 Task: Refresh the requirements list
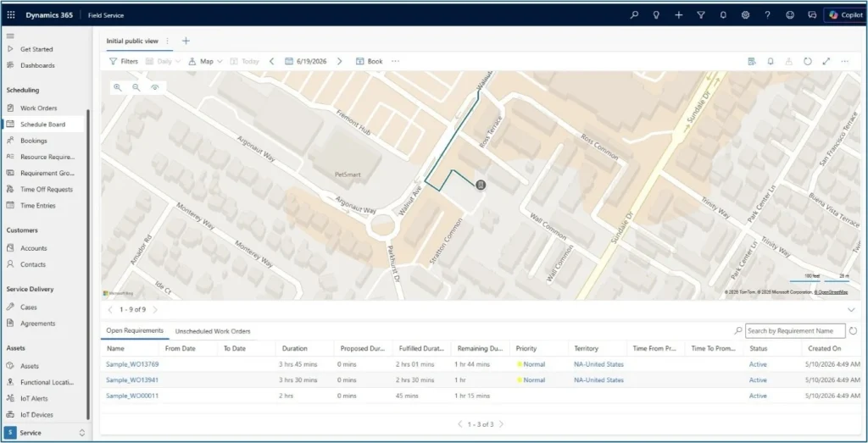coord(853,330)
